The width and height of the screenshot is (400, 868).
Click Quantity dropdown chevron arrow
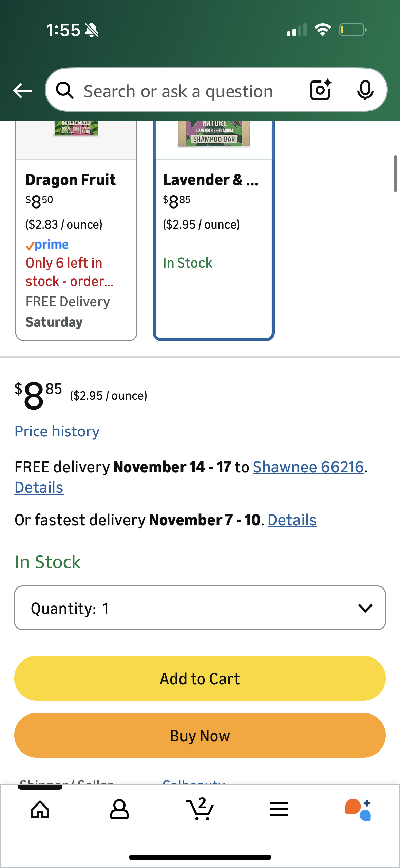point(365,608)
